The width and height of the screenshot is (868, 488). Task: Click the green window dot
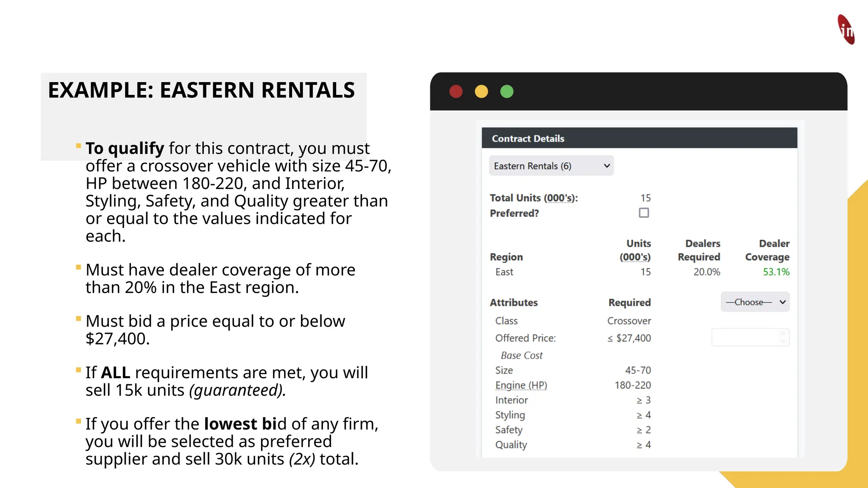(x=507, y=91)
